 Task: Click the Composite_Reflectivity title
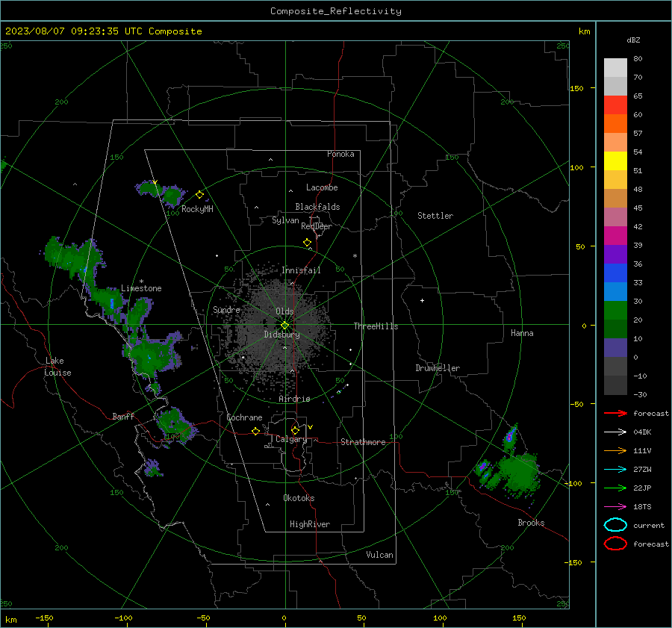[x=336, y=11]
